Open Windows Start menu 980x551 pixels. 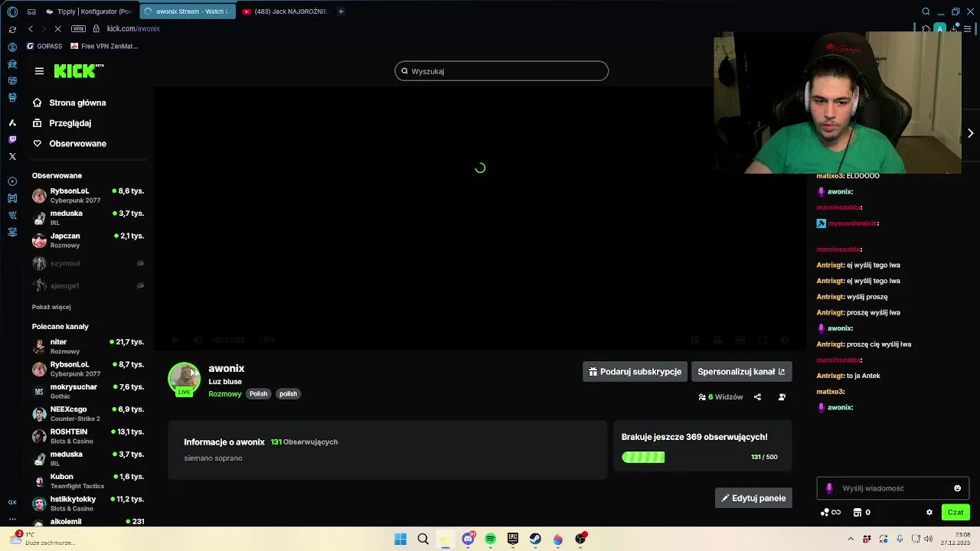(400, 539)
